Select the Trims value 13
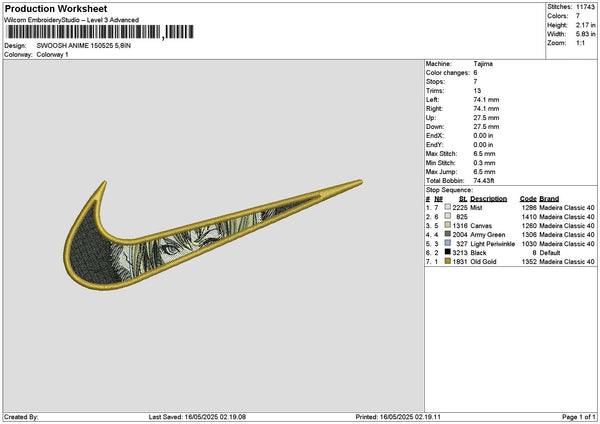This screenshot has height=424, width=600. click(x=477, y=91)
